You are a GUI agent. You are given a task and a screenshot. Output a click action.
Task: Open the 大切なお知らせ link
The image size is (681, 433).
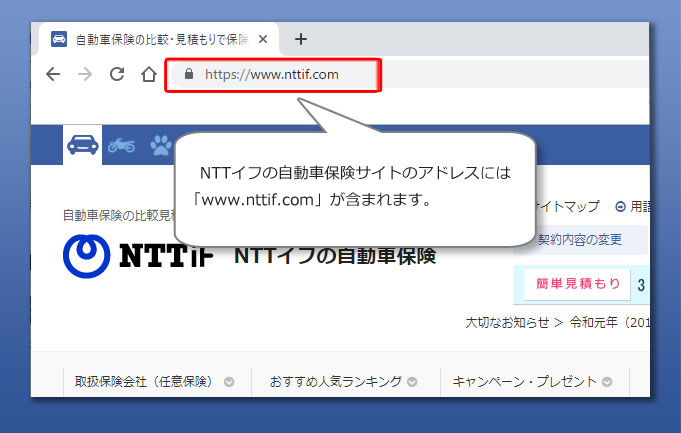coord(507,323)
